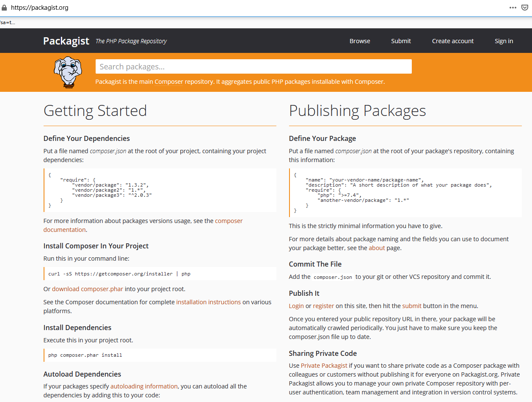Open the Browse menu item
Screen dimensions: 532x402
(x=360, y=41)
